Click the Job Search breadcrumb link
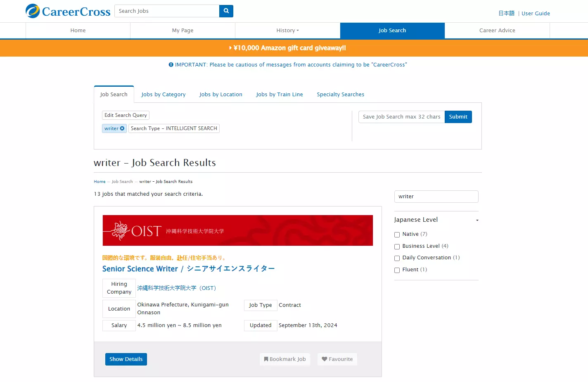Viewport: 588px width, 382px height. [x=122, y=182]
